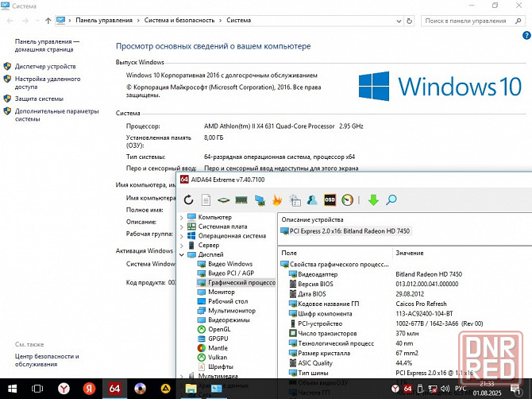Select OpenGL in the Display tree

[x=219, y=329]
